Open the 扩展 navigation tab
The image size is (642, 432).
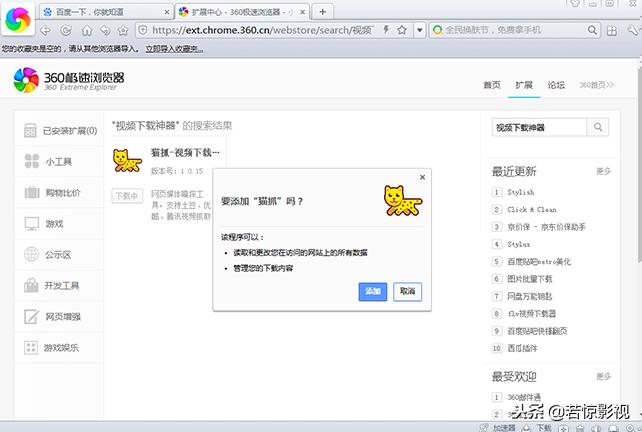(x=524, y=85)
